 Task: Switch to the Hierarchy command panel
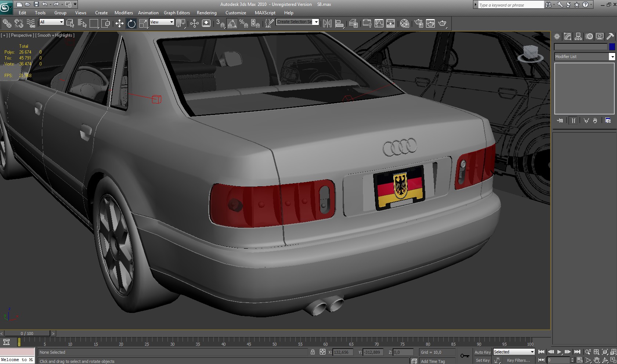tap(578, 36)
